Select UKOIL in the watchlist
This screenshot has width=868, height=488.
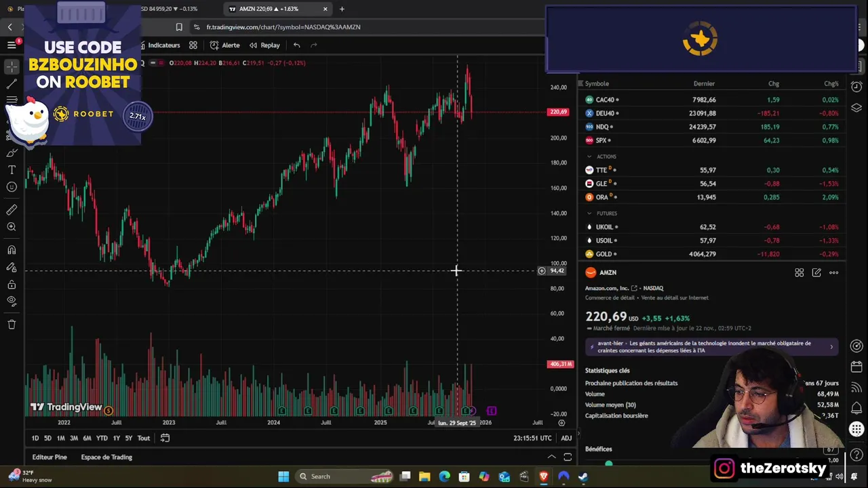(712, 227)
